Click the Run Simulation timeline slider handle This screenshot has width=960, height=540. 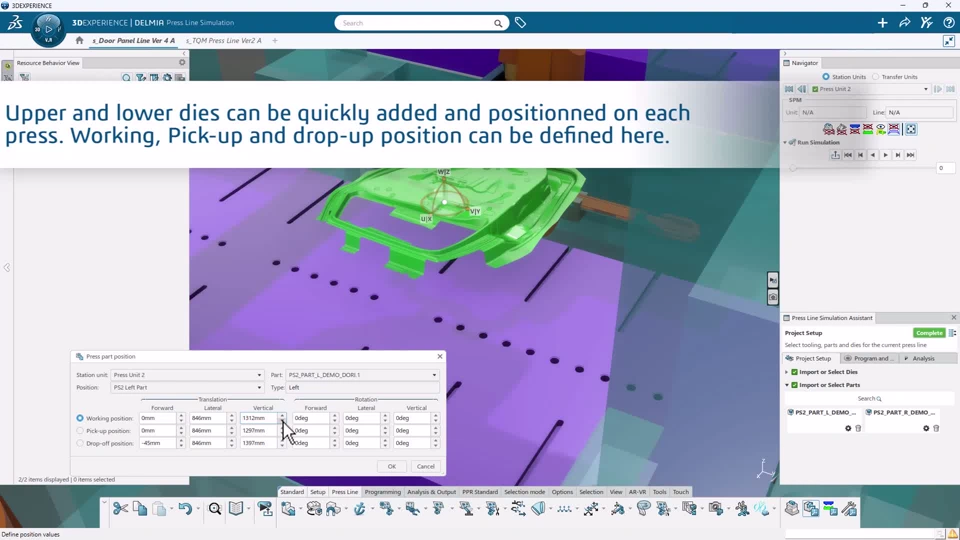(x=793, y=168)
